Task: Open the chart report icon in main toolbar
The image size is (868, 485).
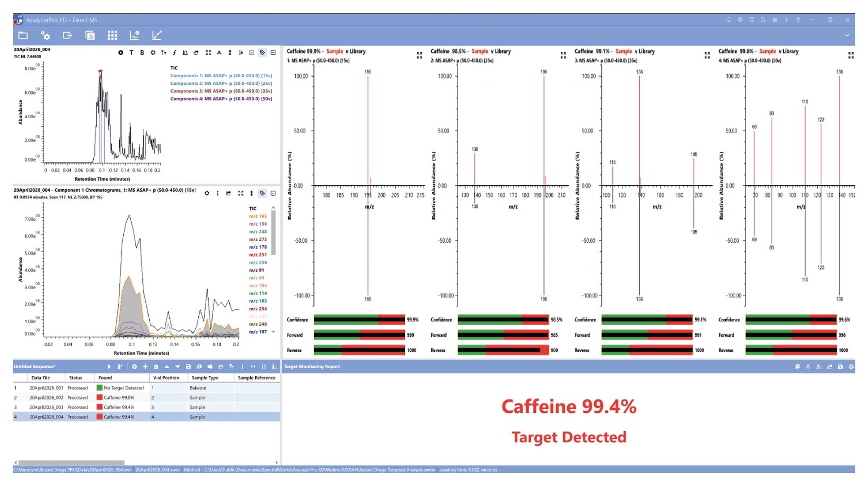Action: [x=135, y=35]
